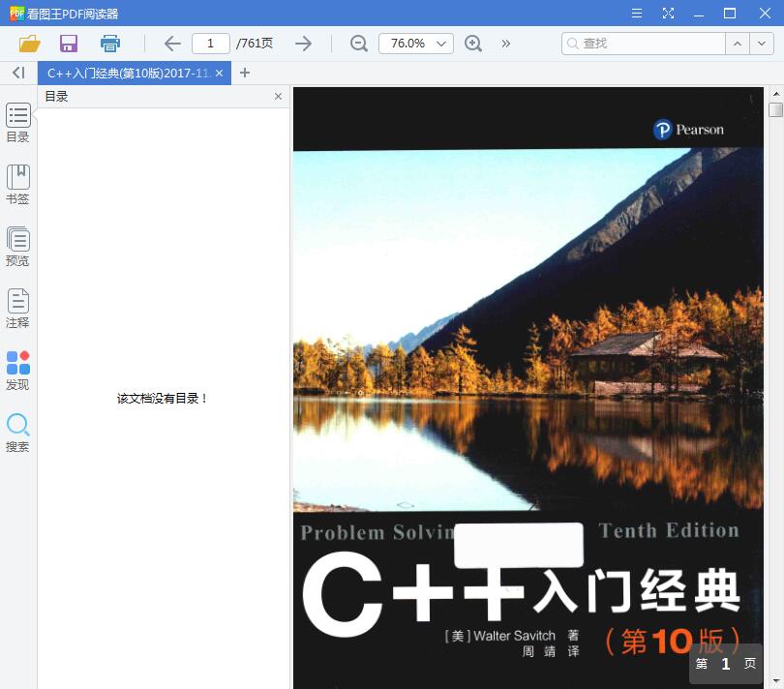Switch to the C++入门经典 document tab
The image size is (784, 689).
[x=128, y=73]
